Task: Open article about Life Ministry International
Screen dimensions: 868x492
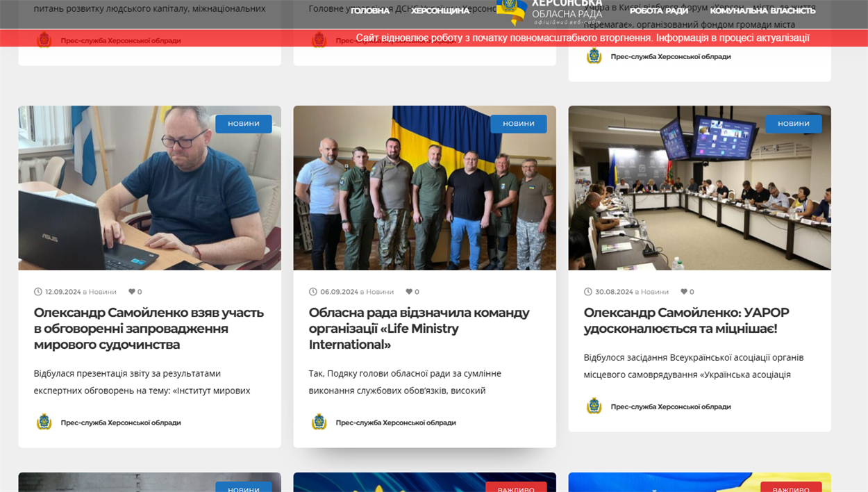Action: pos(419,329)
